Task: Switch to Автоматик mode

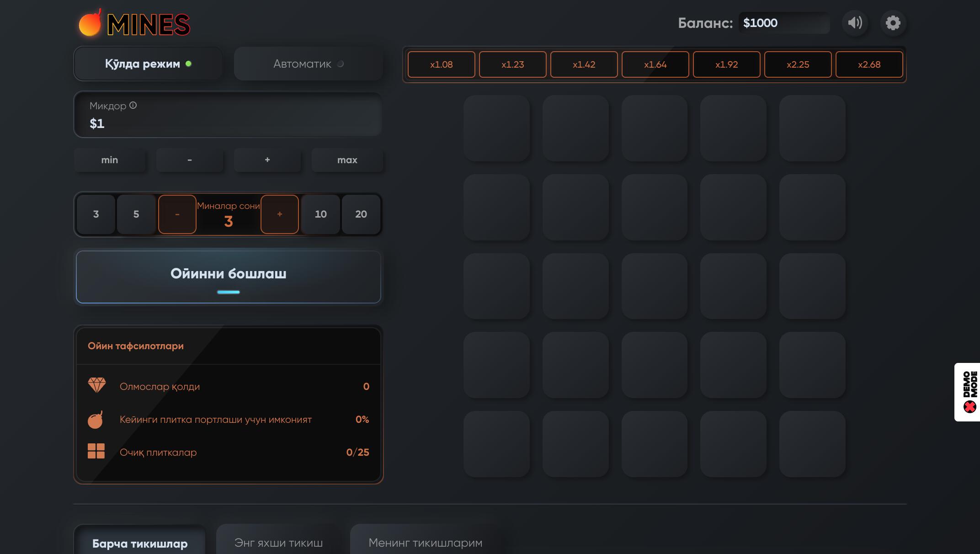Action: (x=309, y=64)
